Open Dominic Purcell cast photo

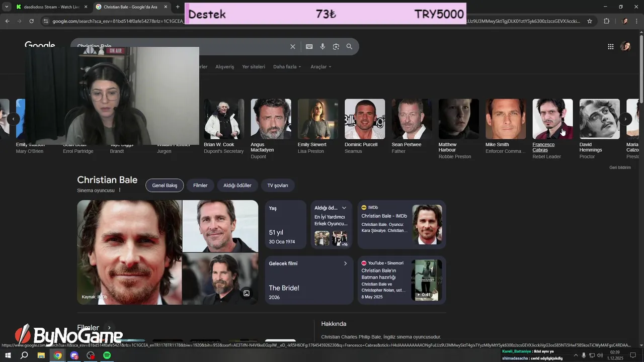[365, 119]
